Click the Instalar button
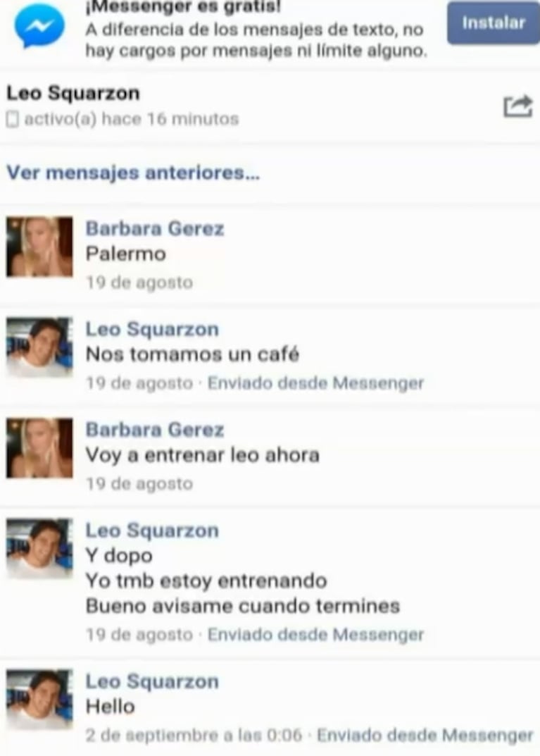Viewport: 540px width, 756px height. tap(494, 23)
